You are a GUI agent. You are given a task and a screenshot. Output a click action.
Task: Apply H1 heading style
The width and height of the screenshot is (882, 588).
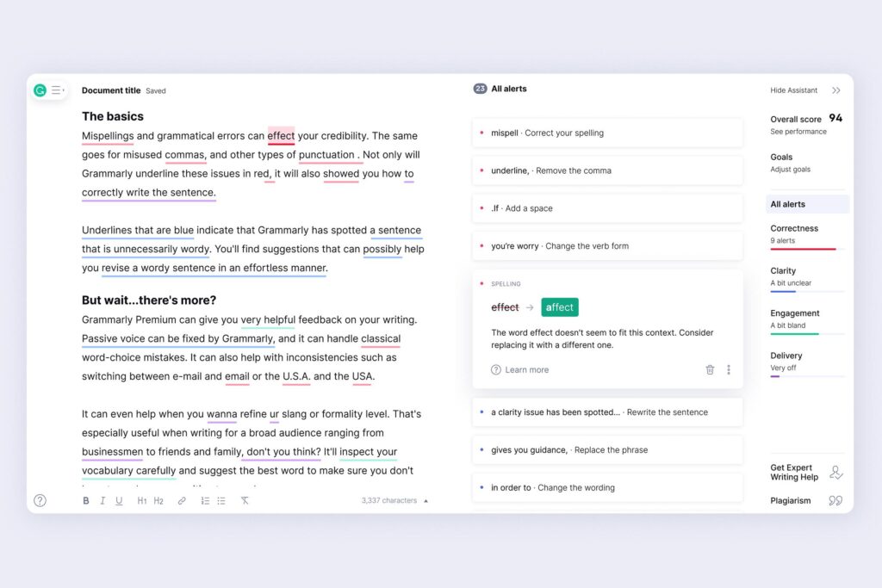point(142,501)
